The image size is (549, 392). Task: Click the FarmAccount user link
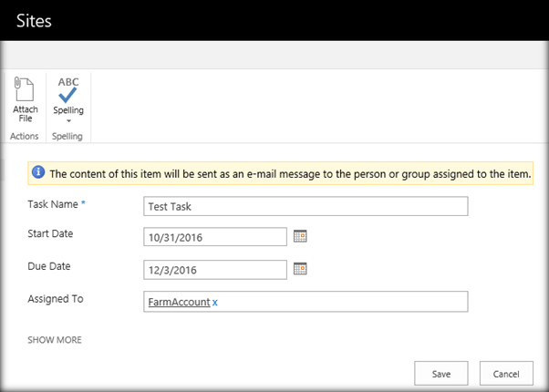click(179, 302)
